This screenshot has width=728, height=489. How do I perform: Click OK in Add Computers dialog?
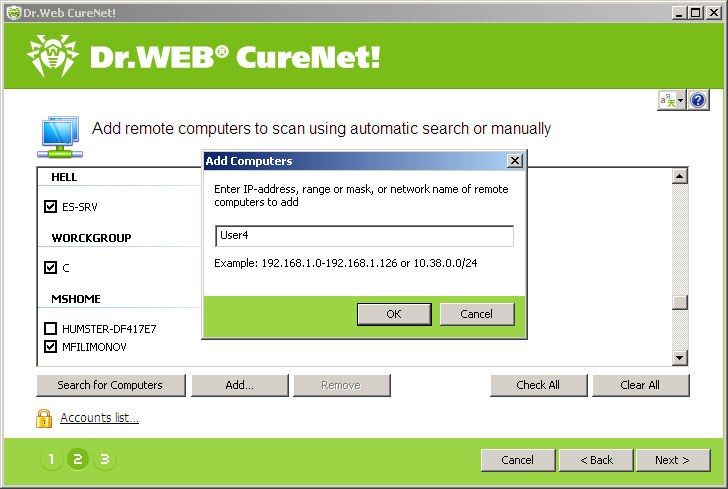pos(394,314)
